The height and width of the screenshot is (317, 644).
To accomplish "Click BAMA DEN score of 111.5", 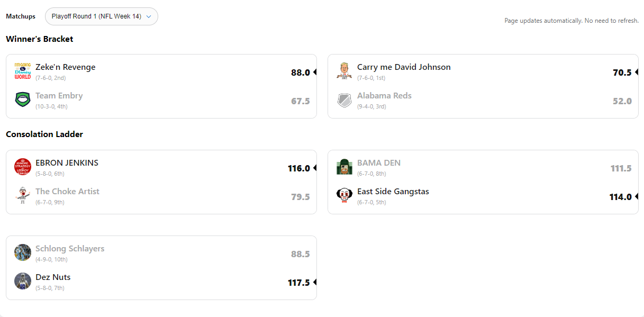I will [621, 168].
